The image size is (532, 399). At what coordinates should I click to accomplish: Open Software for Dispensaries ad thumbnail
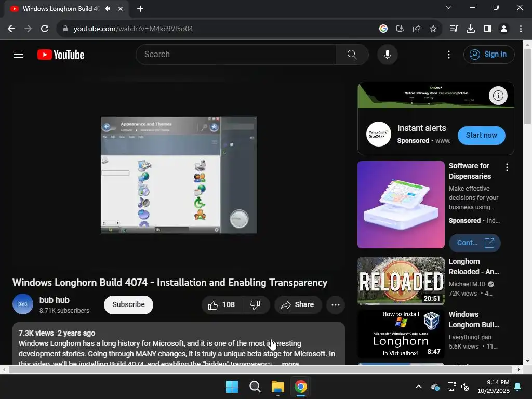401,205
